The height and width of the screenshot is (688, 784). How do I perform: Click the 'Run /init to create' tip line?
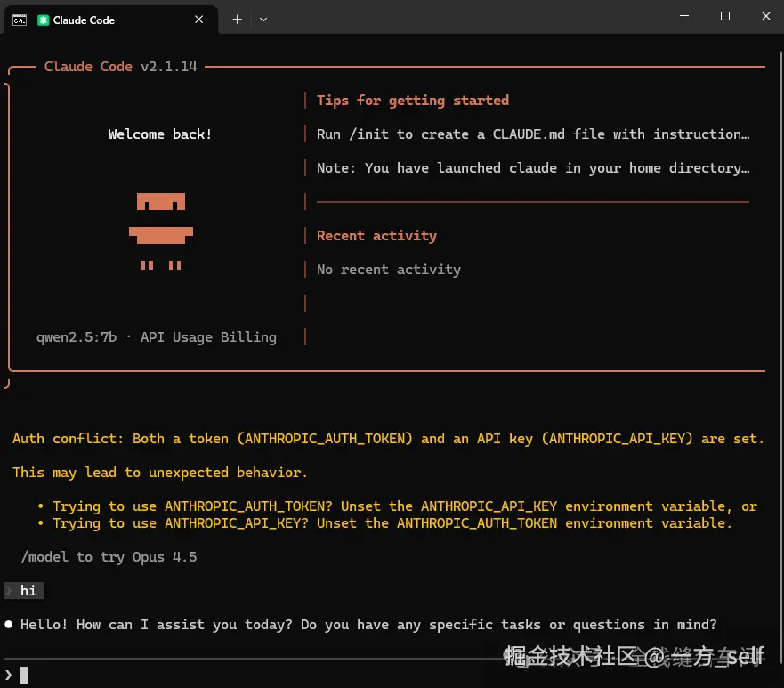533,134
